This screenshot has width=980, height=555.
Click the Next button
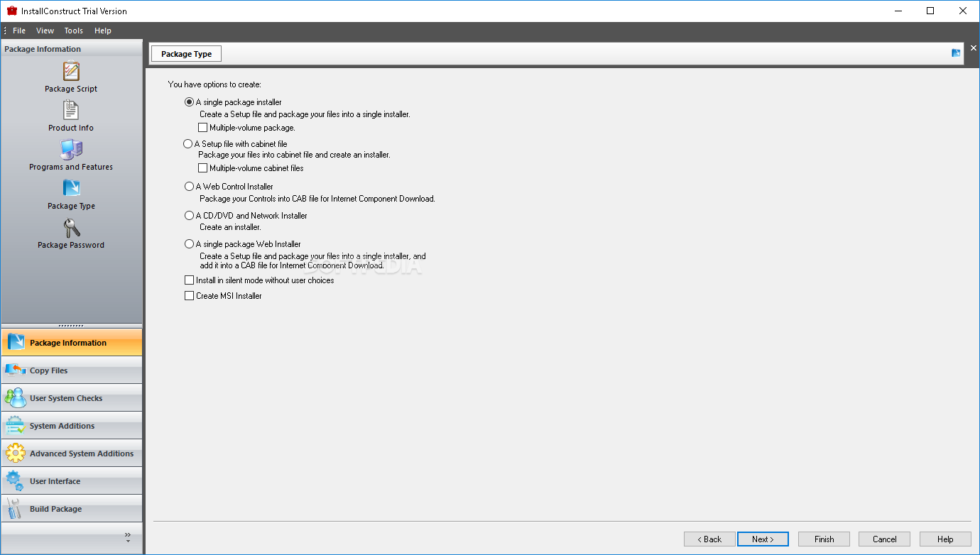763,539
